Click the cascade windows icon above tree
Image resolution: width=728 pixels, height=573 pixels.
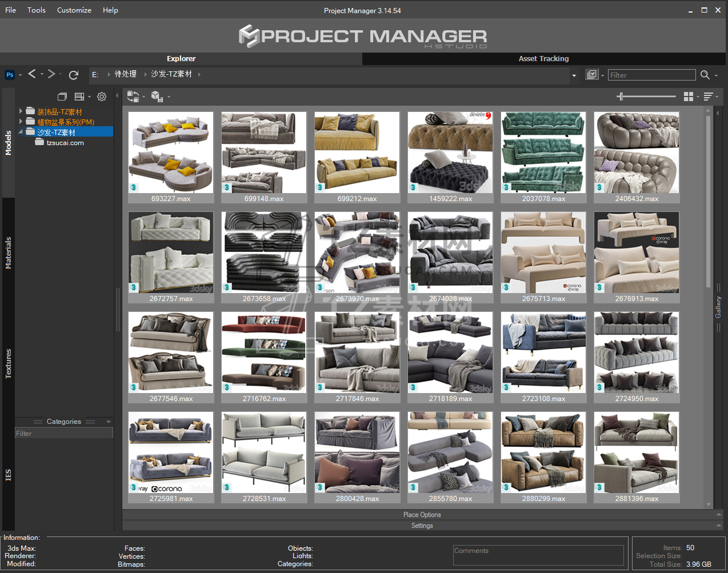pyautogui.click(x=62, y=97)
